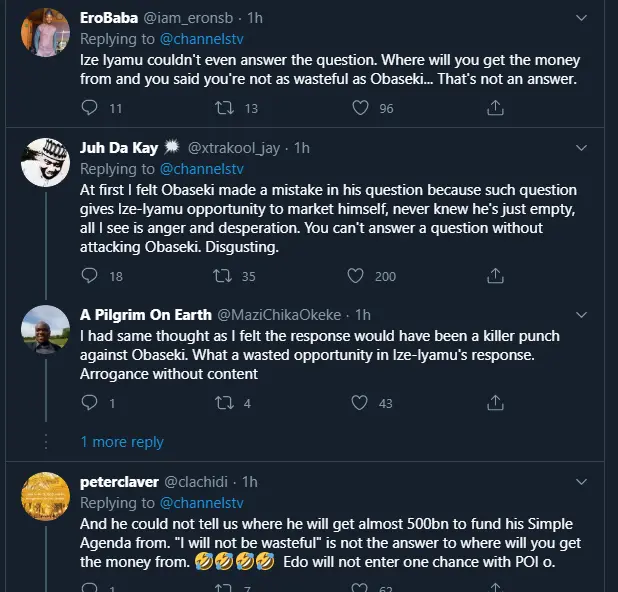Viewport: 618px width, 592px height.
Task: Like A Pilgrim On Earth's tweet
Action: coord(355,403)
